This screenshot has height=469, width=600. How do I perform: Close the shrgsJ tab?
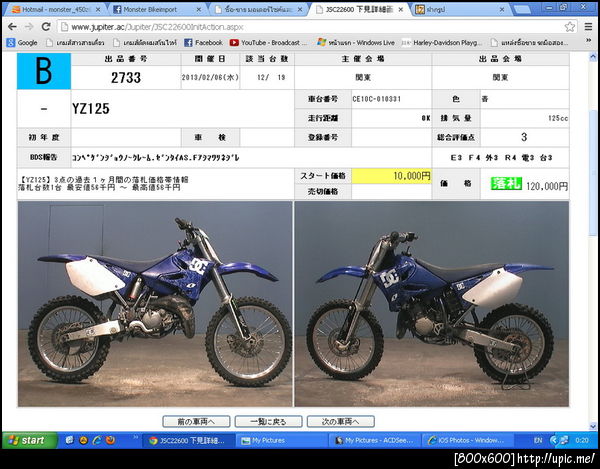502,10
